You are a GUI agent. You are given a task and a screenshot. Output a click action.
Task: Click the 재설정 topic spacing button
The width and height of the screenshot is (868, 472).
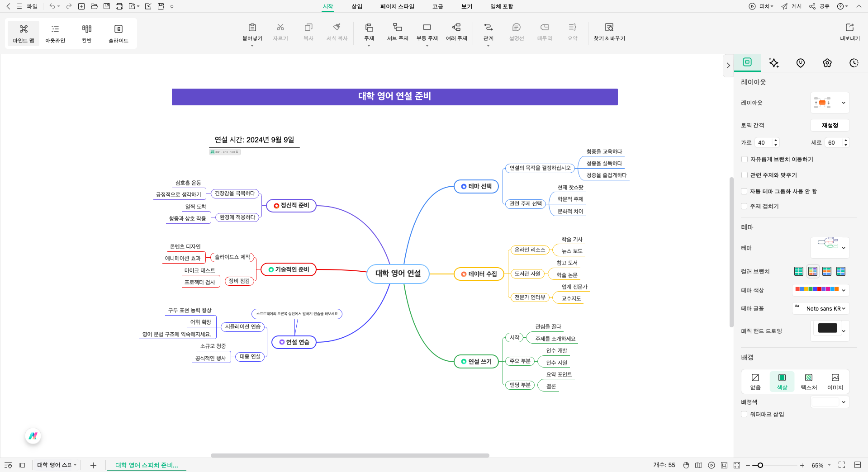(x=830, y=125)
